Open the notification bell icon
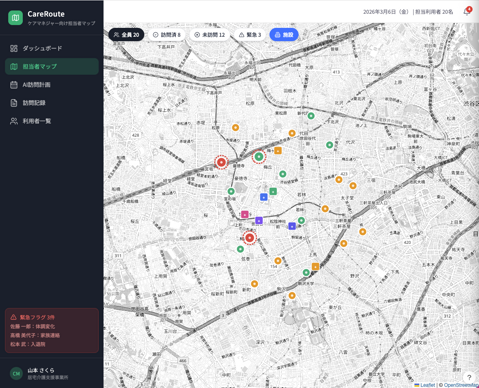The image size is (479, 388). (x=467, y=12)
